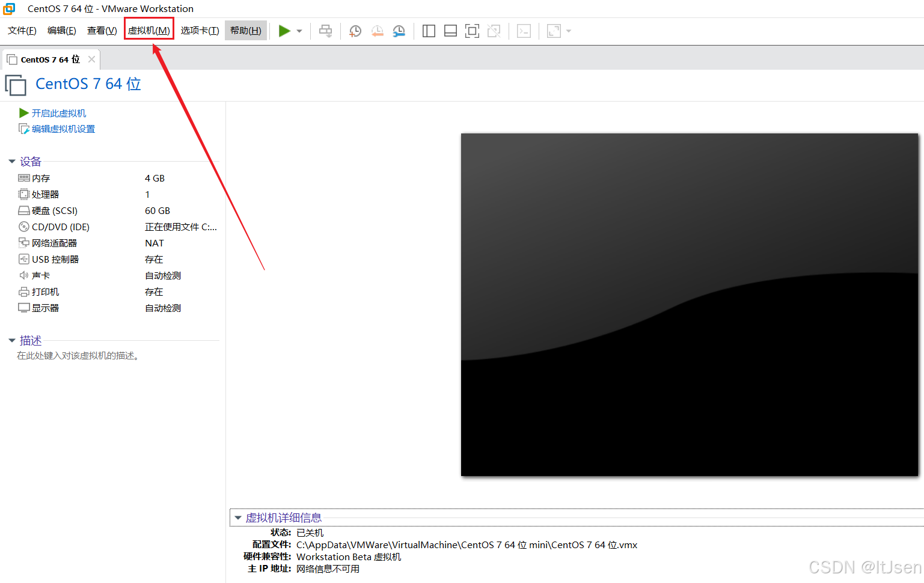Click the 开启此虚拟机 link
The width and height of the screenshot is (924, 583).
coord(59,113)
